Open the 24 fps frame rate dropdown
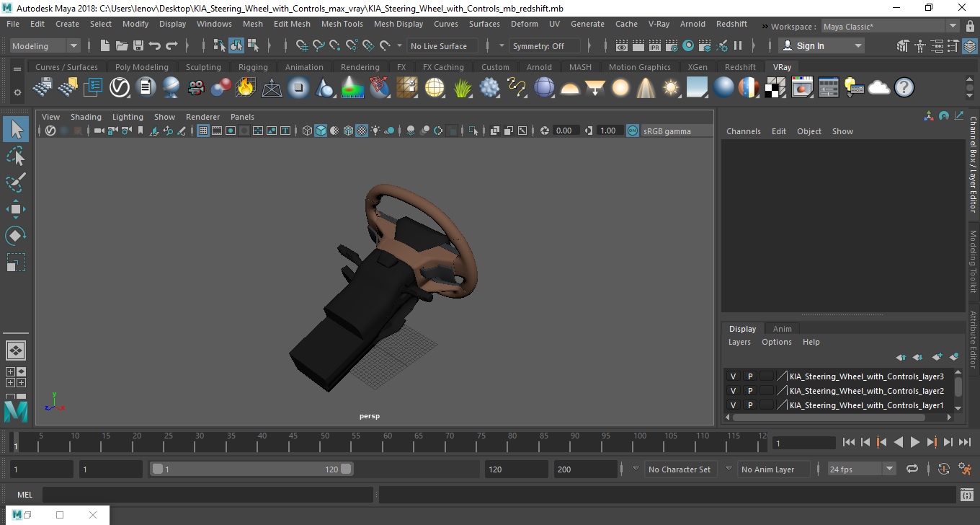The image size is (980, 525). [x=861, y=469]
